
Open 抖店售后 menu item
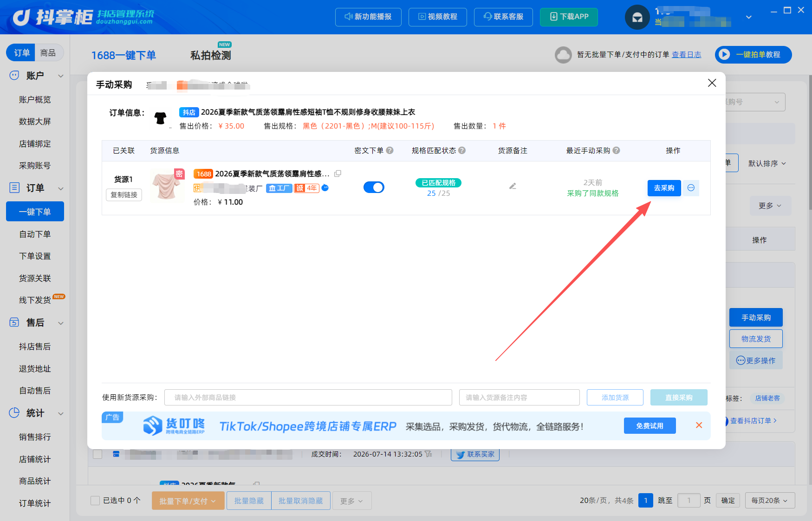(35, 347)
